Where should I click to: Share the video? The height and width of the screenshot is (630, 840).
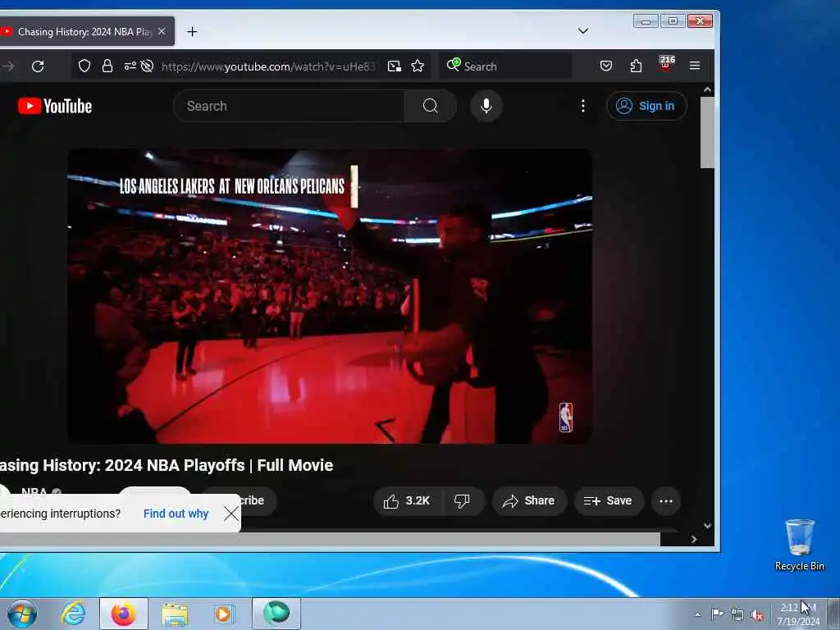coord(529,501)
